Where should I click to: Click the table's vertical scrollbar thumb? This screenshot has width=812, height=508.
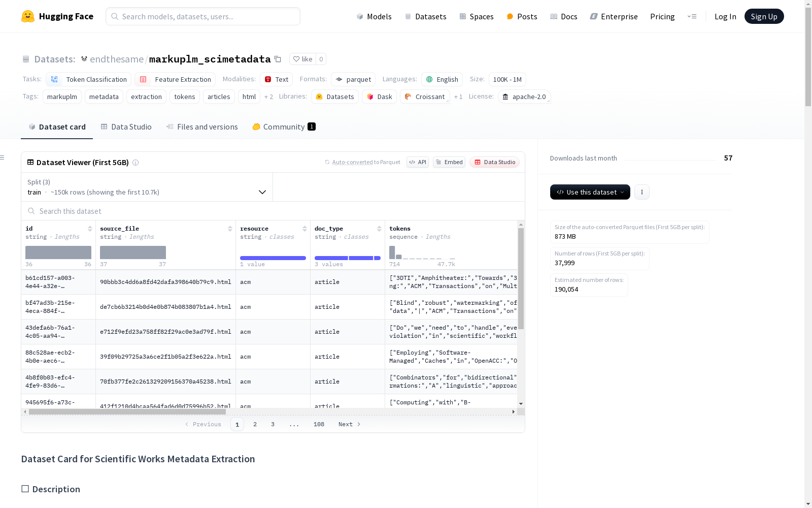pyautogui.click(x=521, y=278)
